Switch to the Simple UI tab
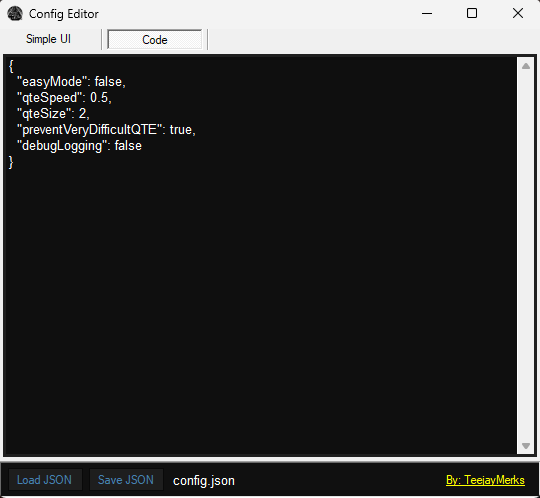Screen dimensions: 540x498 [49, 39]
